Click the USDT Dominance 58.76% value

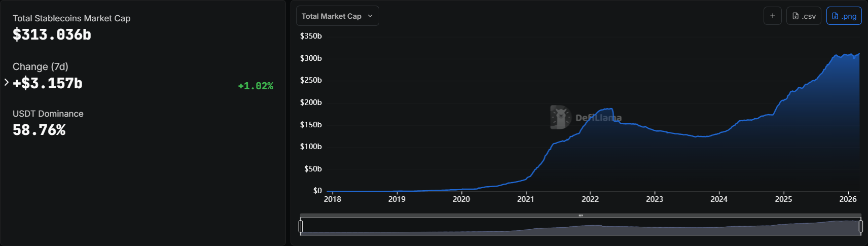tap(39, 130)
